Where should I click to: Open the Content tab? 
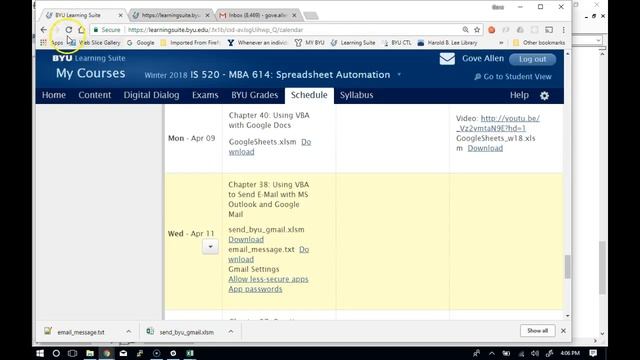(x=95, y=95)
